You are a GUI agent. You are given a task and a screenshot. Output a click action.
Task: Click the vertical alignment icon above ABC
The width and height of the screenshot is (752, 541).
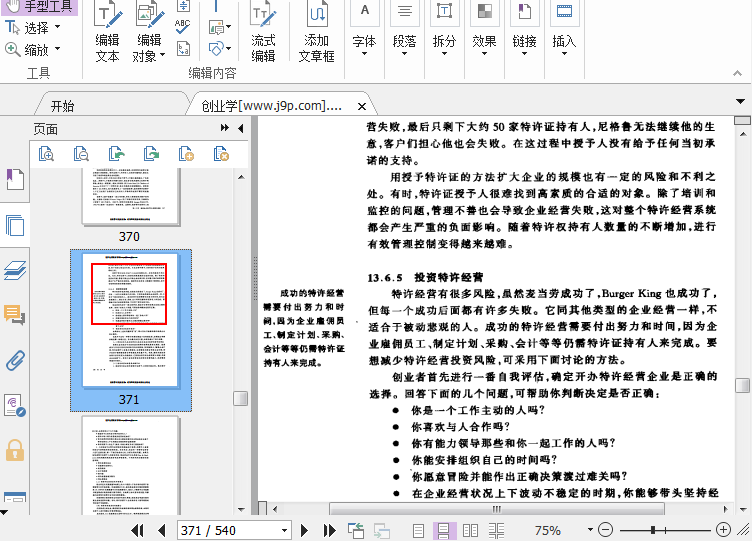pyautogui.click(x=183, y=6)
